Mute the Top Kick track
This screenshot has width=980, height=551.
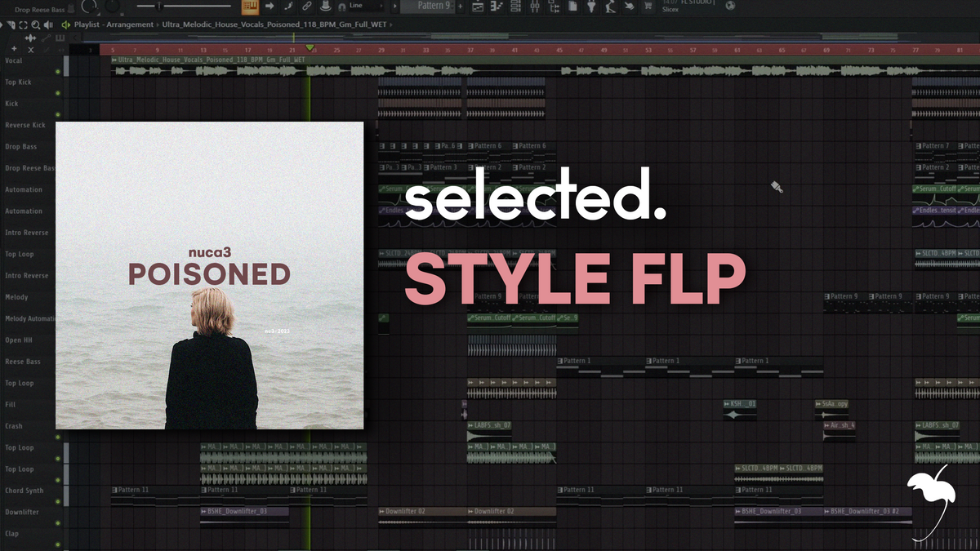point(58,92)
